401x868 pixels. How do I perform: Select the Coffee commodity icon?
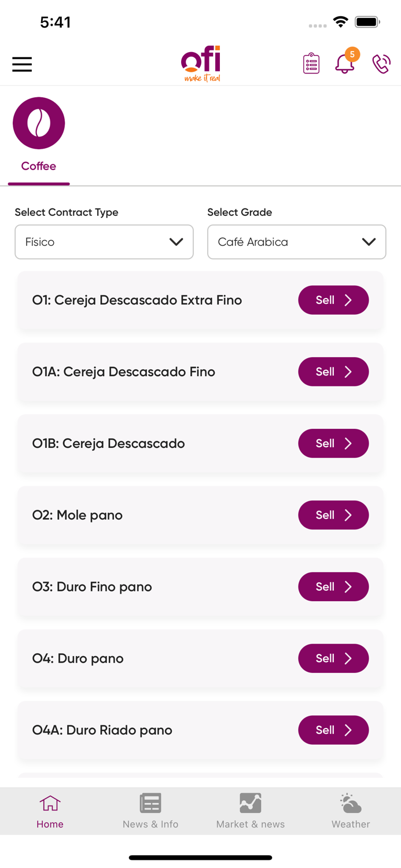[38, 123]
